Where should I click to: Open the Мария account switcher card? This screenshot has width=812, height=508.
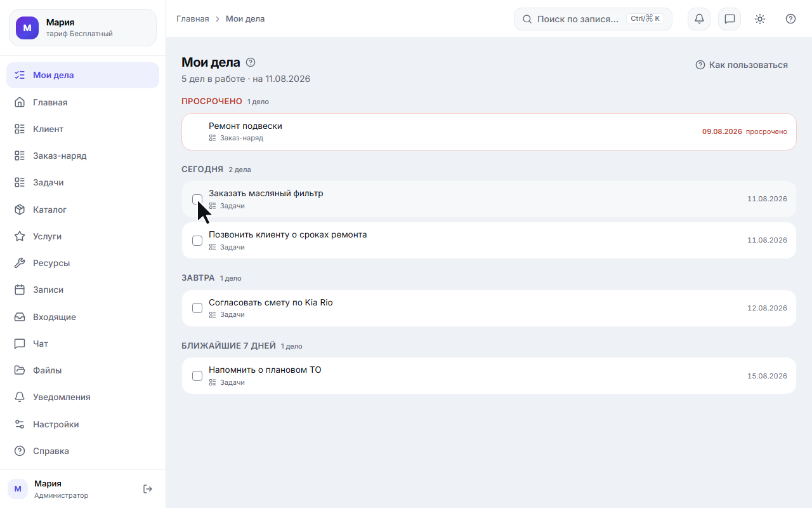point(82,28)
